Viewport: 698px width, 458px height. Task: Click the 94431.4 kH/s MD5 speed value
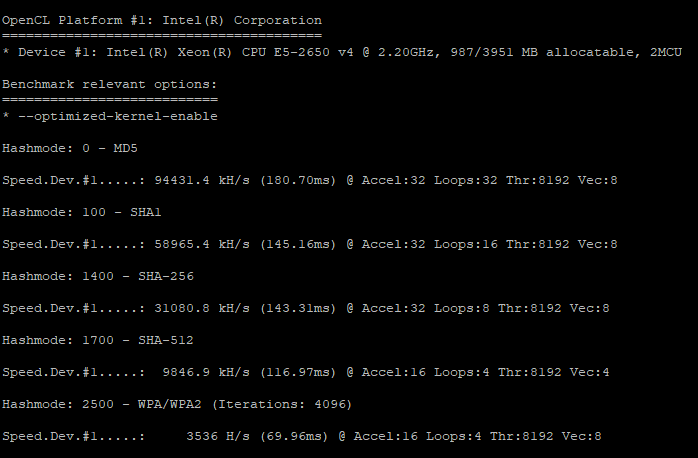coord(202,180)
